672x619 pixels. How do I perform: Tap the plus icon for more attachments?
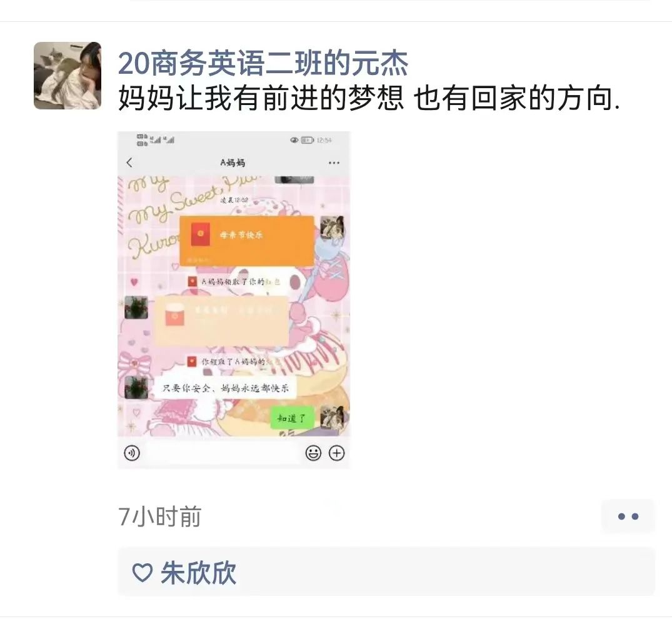[336, 453]
